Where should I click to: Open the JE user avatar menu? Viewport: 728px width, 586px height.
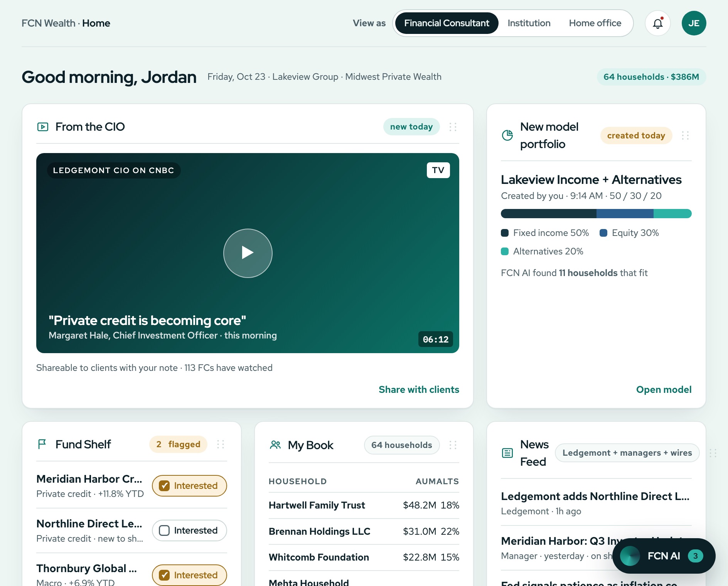click(694, 23)
